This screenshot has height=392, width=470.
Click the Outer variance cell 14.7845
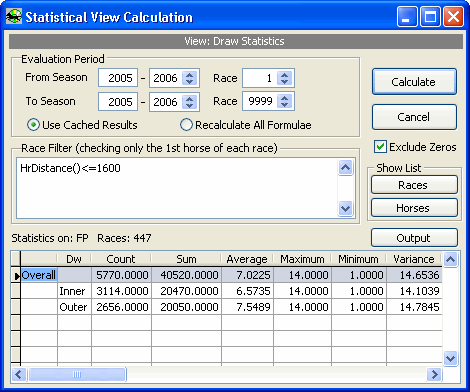click(414, 307)
